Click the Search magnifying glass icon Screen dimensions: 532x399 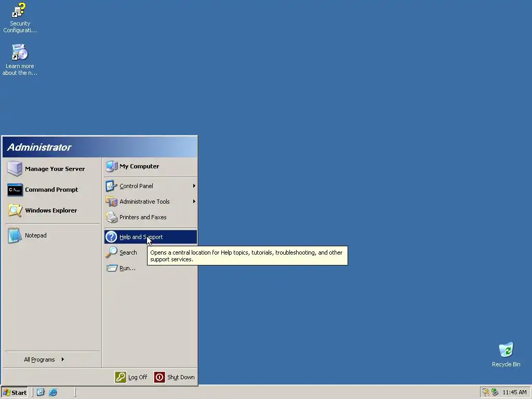(x=111, y=252)
